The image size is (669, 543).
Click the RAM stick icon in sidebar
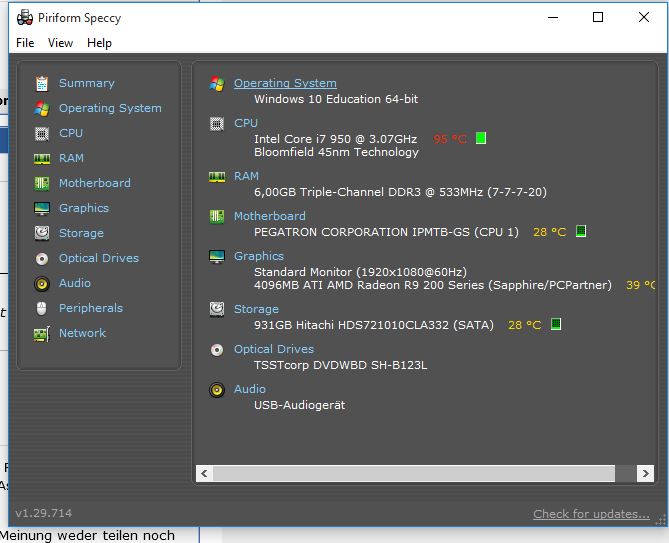[42, 159]
